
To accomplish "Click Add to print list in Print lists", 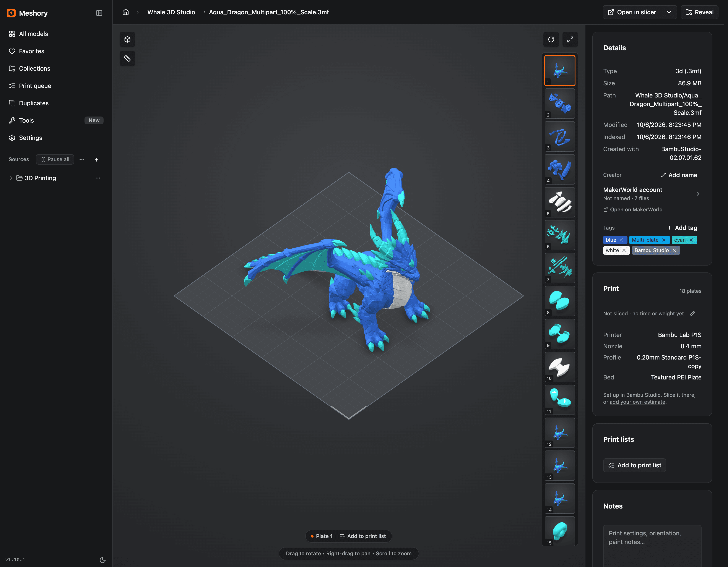I will pos(634,465).
